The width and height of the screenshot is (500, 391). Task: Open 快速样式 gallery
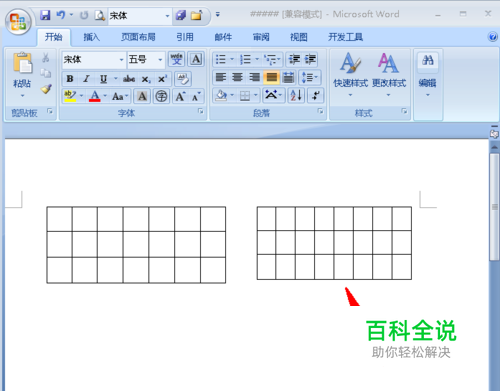tap(350, 75)
